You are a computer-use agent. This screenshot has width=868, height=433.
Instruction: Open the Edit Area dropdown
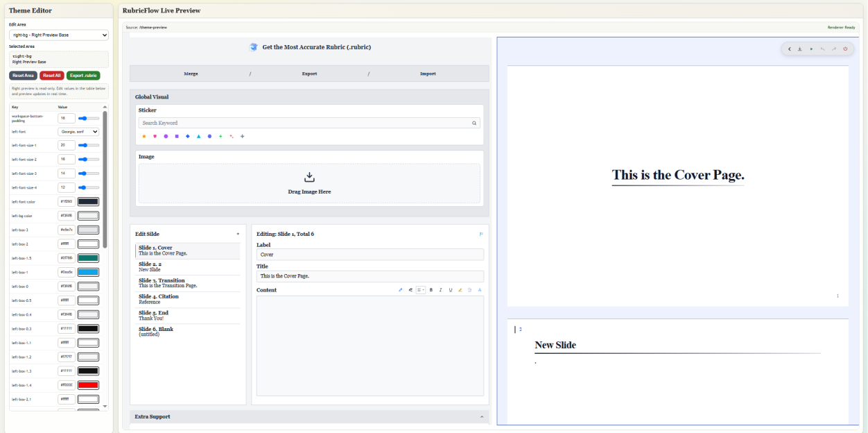pos(59,35)
